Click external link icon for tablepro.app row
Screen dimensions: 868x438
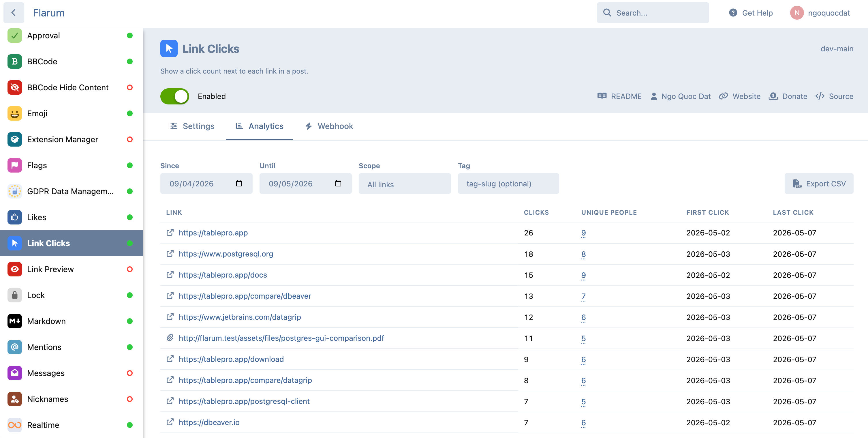point(170,232)
